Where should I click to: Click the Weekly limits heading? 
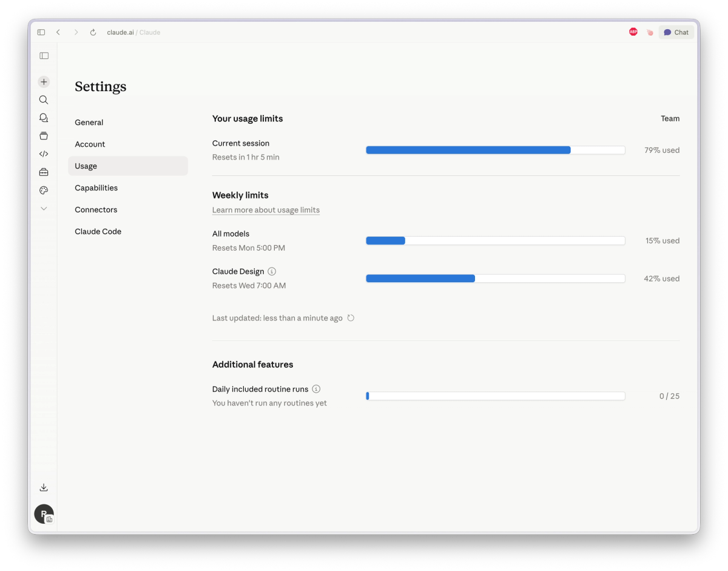pos(240,195)
